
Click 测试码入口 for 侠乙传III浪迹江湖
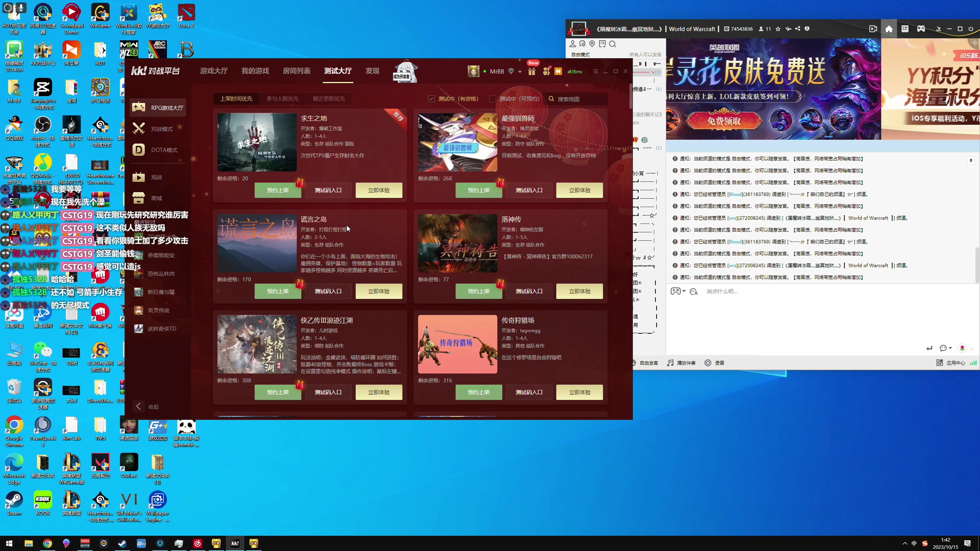click(328, 392)
